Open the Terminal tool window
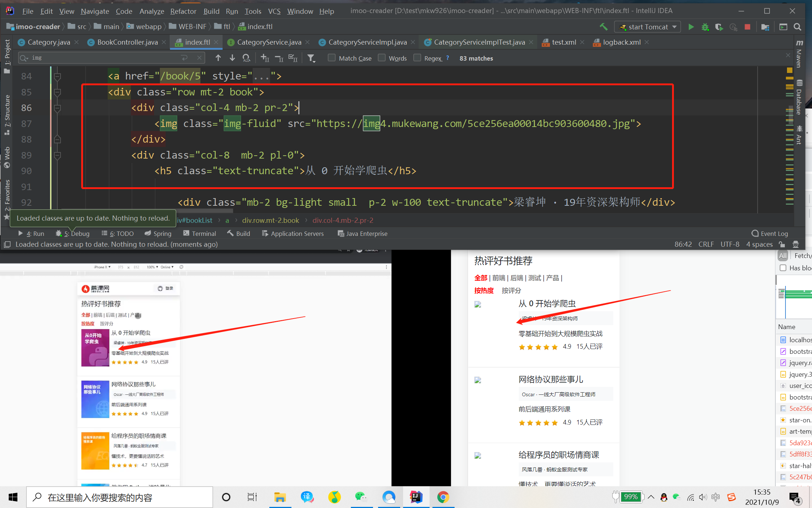The height and width of the screenshot is (508, 812). (200, 234)
